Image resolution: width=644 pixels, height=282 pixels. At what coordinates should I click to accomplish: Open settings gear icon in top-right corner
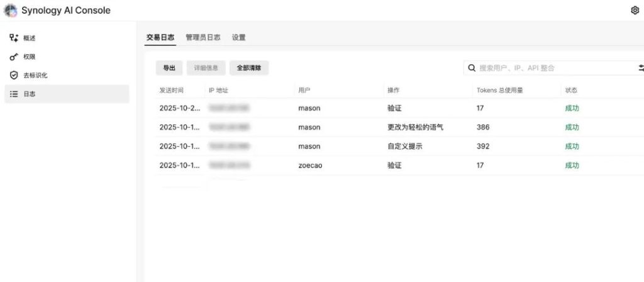point(635,10)
